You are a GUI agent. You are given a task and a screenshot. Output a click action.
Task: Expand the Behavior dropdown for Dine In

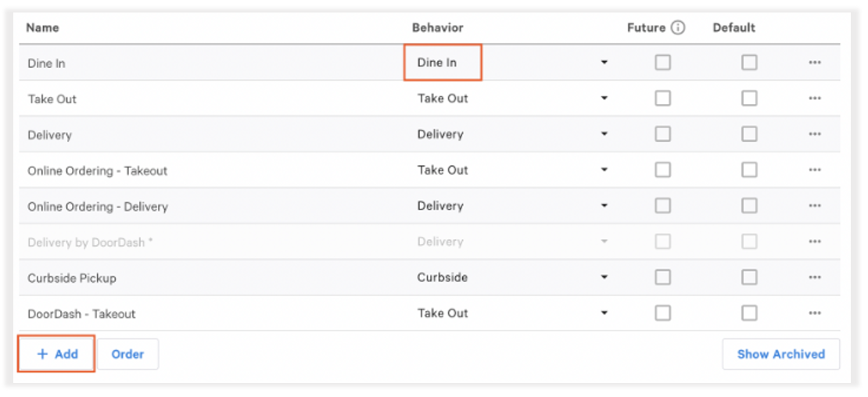click(x=604, y=63)
